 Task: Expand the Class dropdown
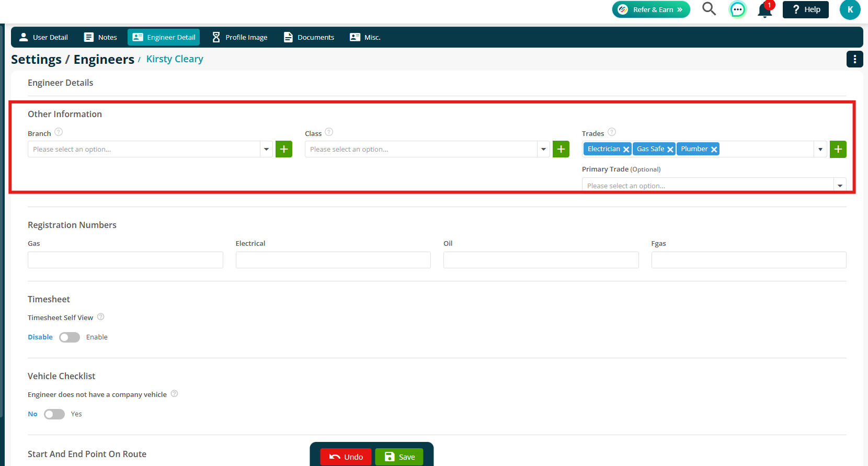point(543,149)
